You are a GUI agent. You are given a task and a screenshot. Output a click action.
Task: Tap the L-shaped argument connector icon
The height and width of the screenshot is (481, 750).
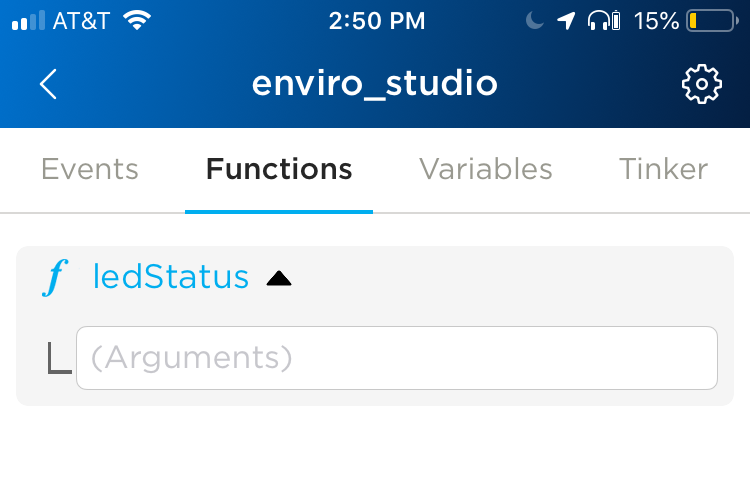pyautogui.click(x=59, y=358)
